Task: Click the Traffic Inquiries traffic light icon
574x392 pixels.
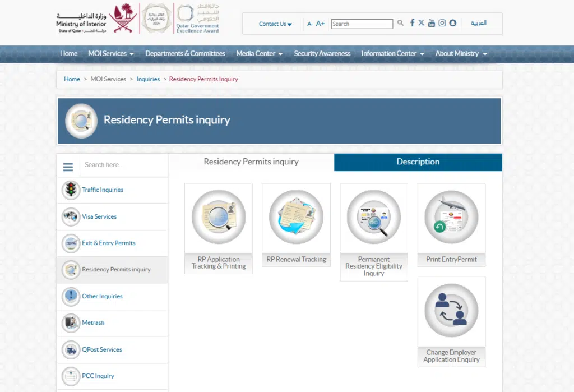Action: [x=71, y=190]
